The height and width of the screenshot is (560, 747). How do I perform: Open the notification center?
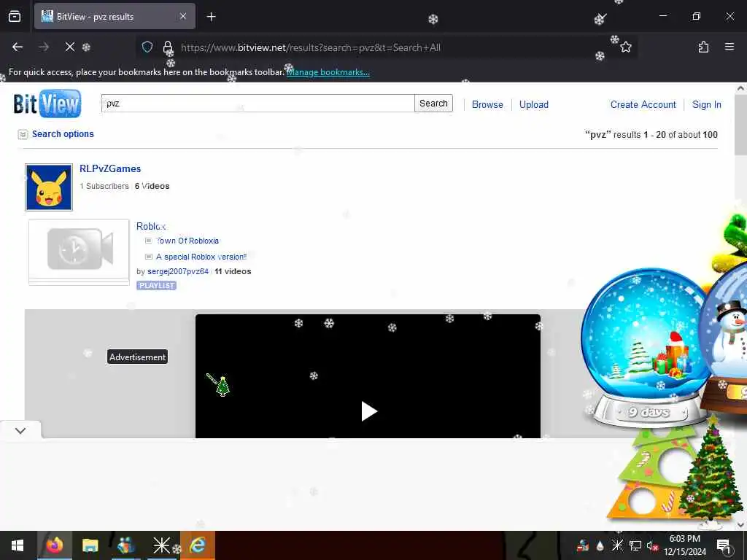click(x=724, y=545)
